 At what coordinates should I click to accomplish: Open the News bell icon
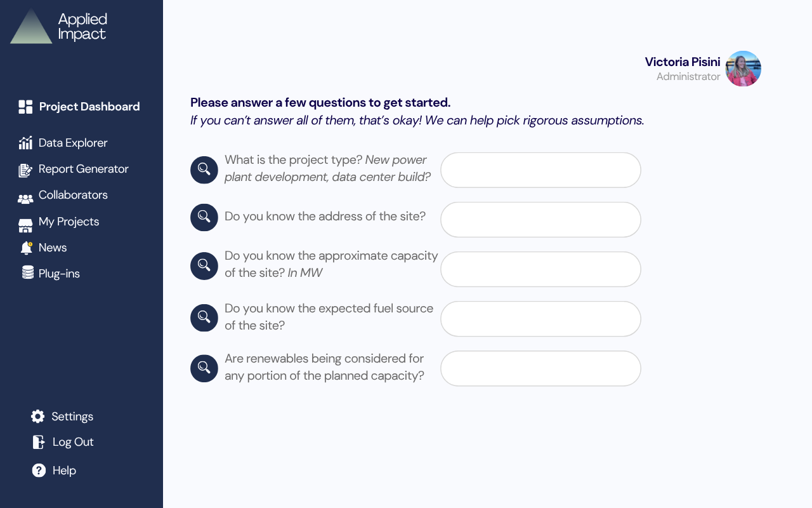coord(26,248)
